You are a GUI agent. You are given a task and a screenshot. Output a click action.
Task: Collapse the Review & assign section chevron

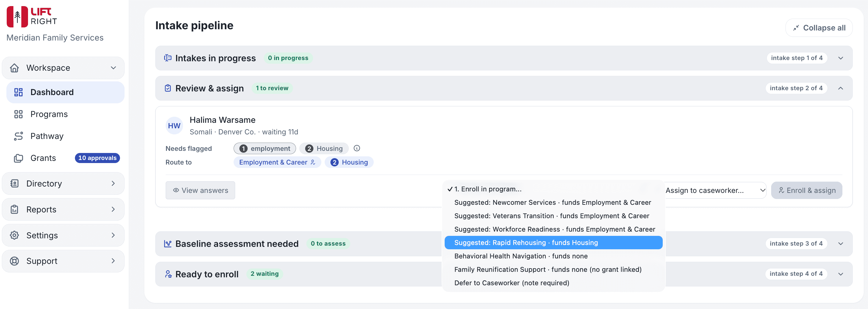(x=841, y=88)
